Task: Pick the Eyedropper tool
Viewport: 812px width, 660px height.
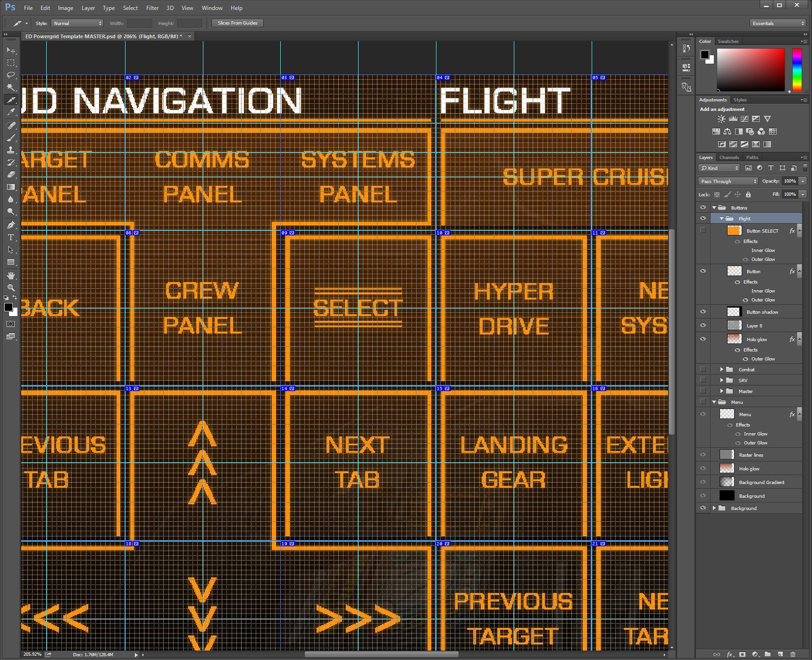Action: coord(11,112)
